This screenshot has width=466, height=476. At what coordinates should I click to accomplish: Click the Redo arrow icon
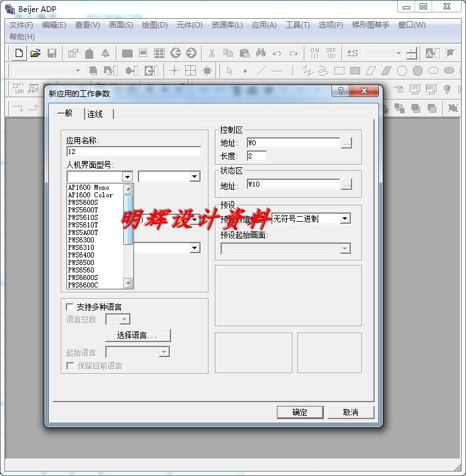pyautogui.click(x=293, y=53)
